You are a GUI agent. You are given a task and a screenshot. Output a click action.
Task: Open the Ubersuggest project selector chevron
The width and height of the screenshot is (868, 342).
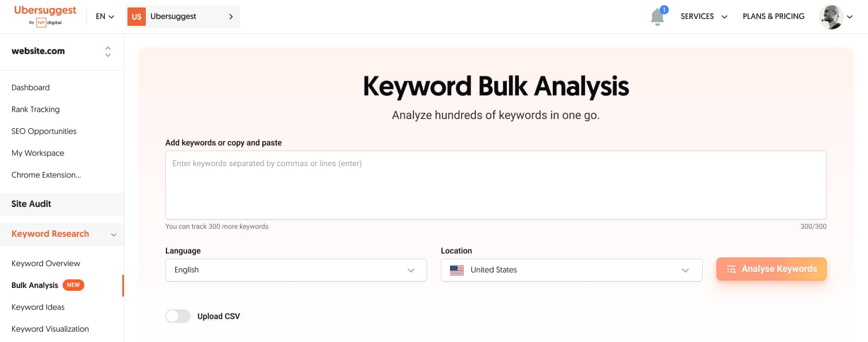[x=231, y=17]
